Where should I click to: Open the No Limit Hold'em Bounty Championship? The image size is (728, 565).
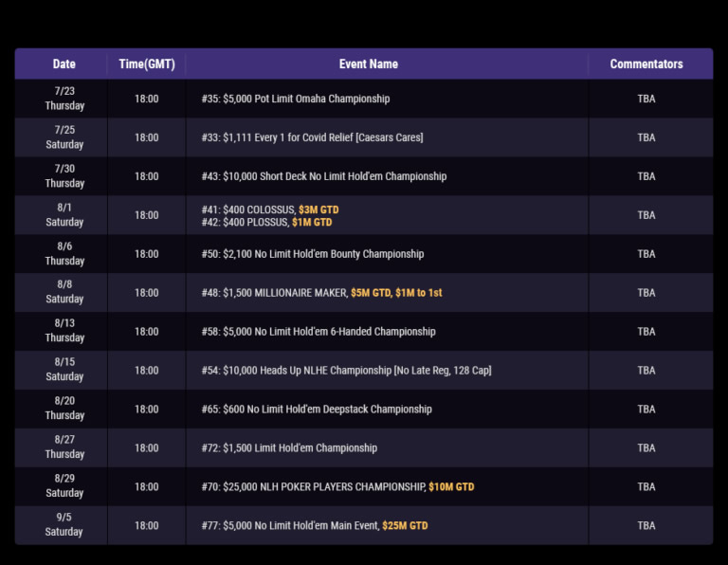click(312, 254)
